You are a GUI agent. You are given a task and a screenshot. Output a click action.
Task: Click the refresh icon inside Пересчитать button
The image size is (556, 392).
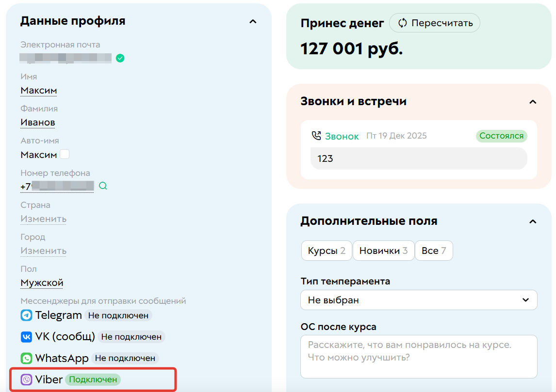coord(403,23)
